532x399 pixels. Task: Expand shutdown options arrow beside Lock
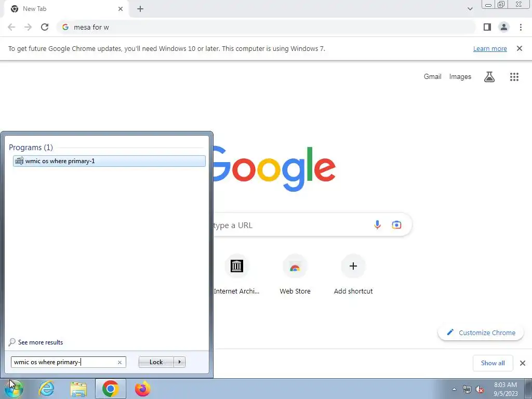pyautogui.click(x=179, y=362)
